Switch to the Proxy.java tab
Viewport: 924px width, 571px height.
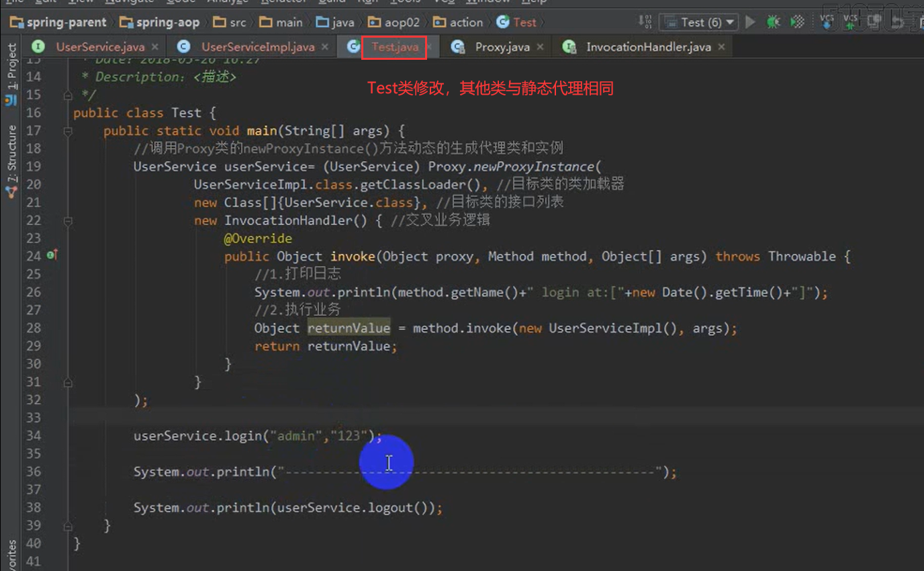coord(502,47)
